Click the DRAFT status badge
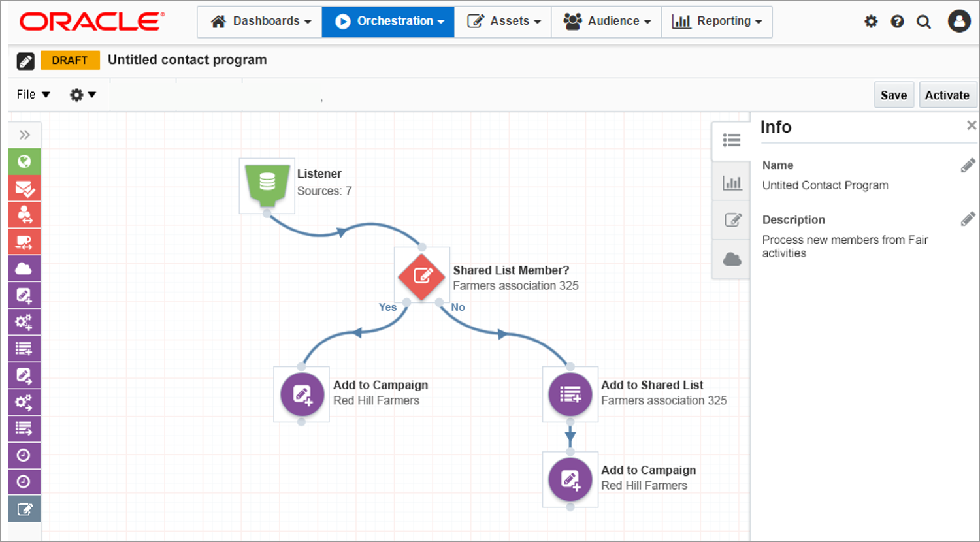This screenshot has height=542, width=980. point(70,60)
